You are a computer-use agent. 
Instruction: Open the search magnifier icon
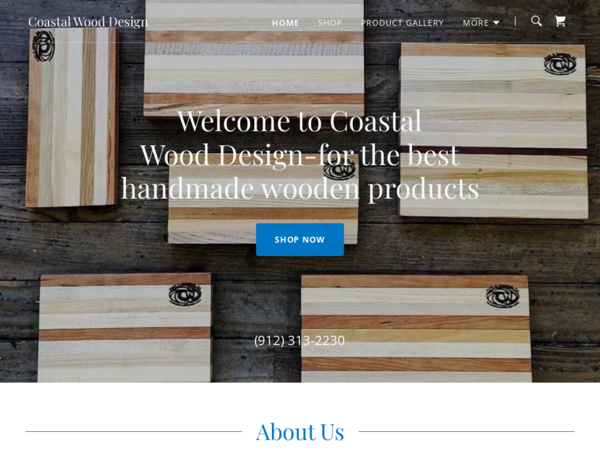point(536,21)
